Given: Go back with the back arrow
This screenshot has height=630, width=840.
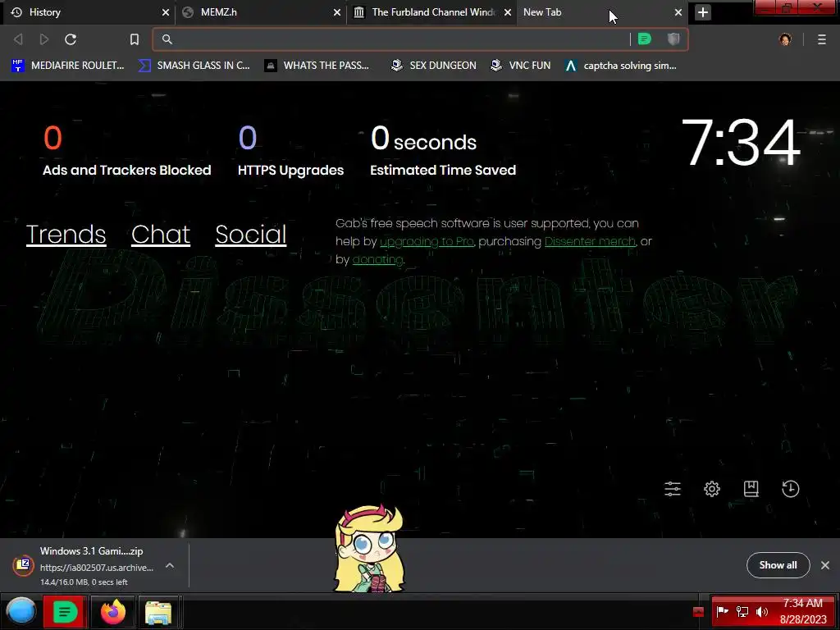Looking at the screenshot, I should pos(18,39).
